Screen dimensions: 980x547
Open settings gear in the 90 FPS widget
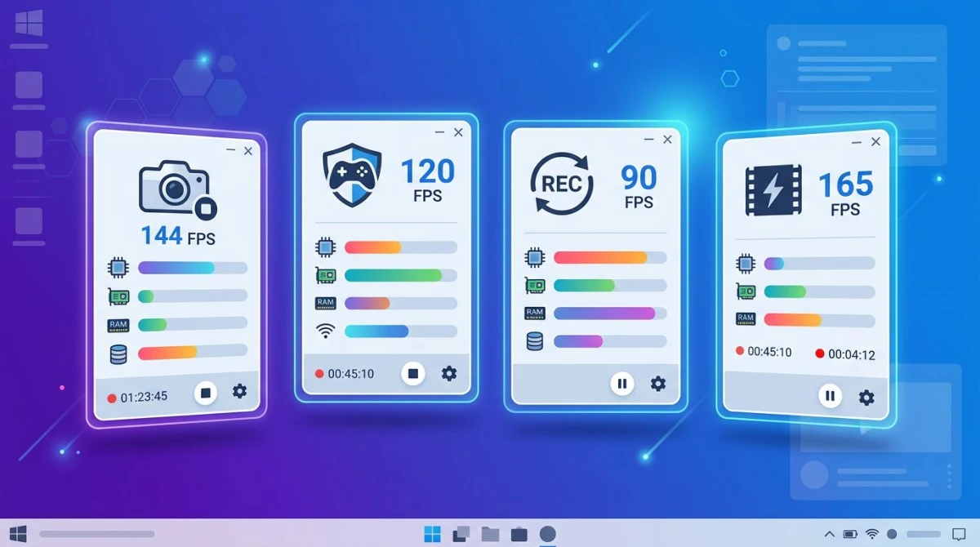[x=658, y=383]
